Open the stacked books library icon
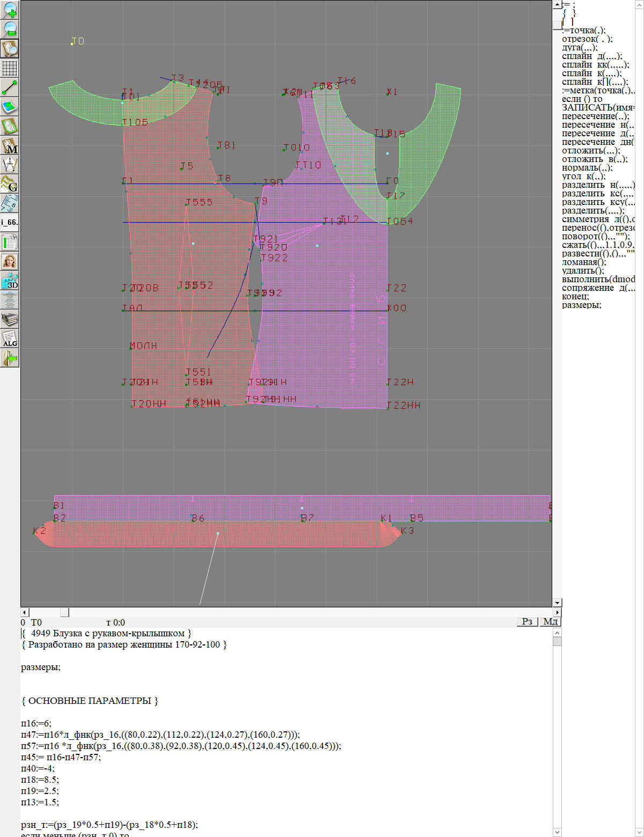 (x=10, y=319)
